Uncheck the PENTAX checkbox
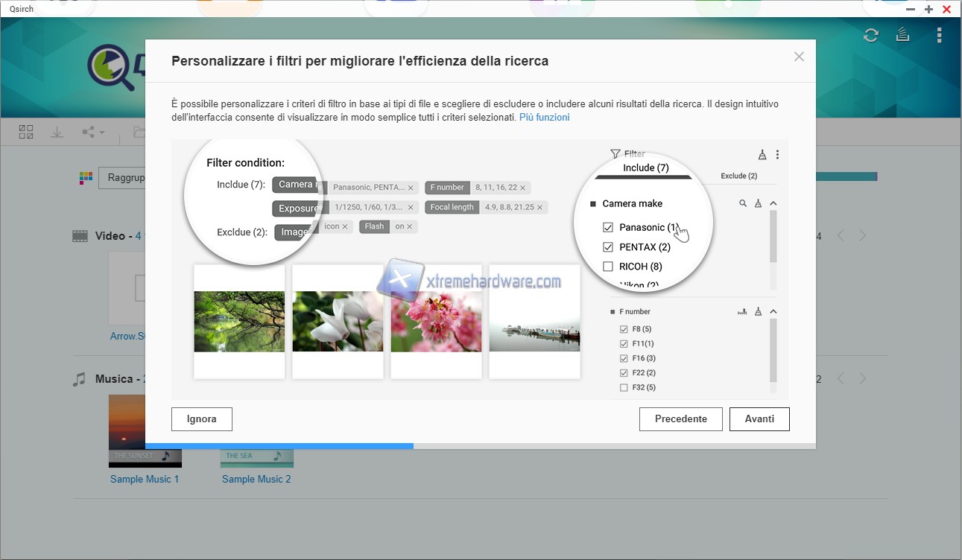Screen dimensions: 962x560 (608, 247)
